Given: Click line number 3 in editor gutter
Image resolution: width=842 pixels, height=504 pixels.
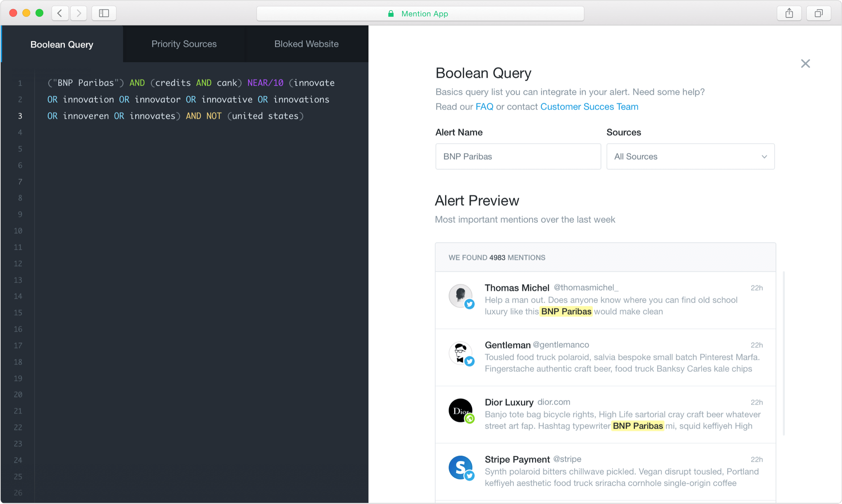Looking at the screenshot, I should pos(20,116).
